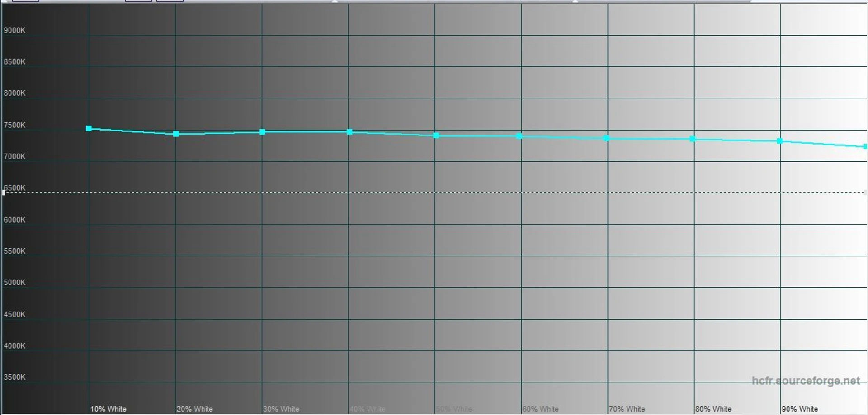
Task: Select the 80% White data point on curve
Action: 692,139
